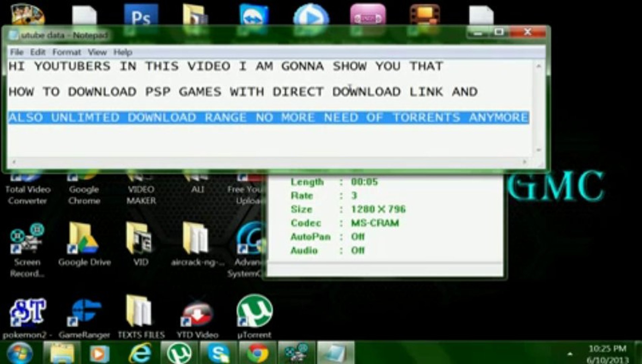642x364 pixels.
Task: Open the aircrack-ng folder on desktop
Action: [197, 245]
